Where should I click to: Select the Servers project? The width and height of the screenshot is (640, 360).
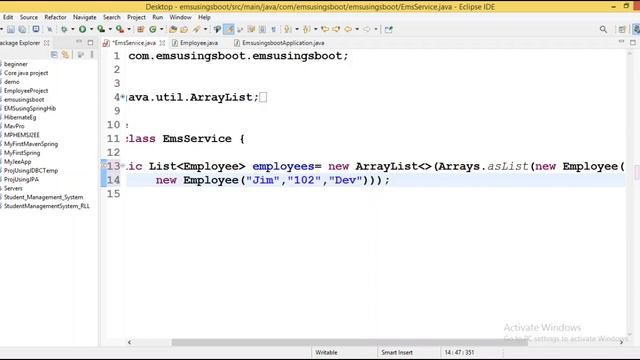[13, 188]
